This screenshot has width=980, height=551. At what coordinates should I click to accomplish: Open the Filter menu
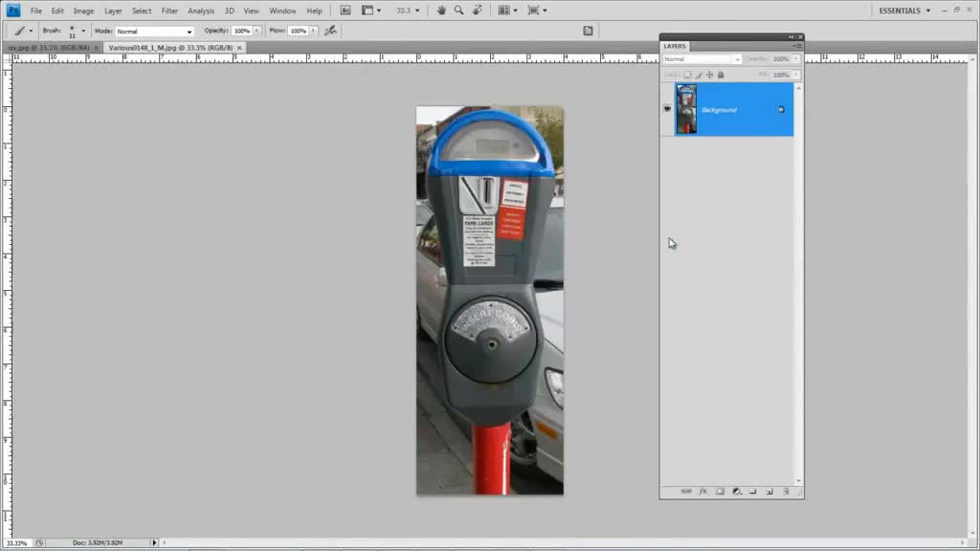pos(169,11)
